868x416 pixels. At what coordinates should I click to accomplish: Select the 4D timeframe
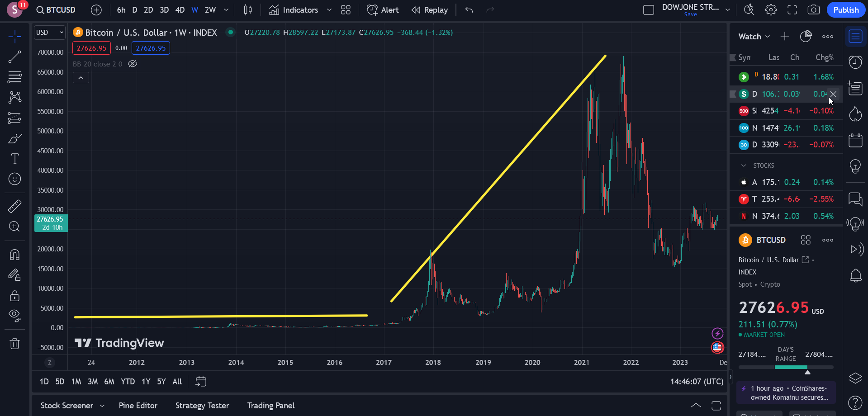180,10
